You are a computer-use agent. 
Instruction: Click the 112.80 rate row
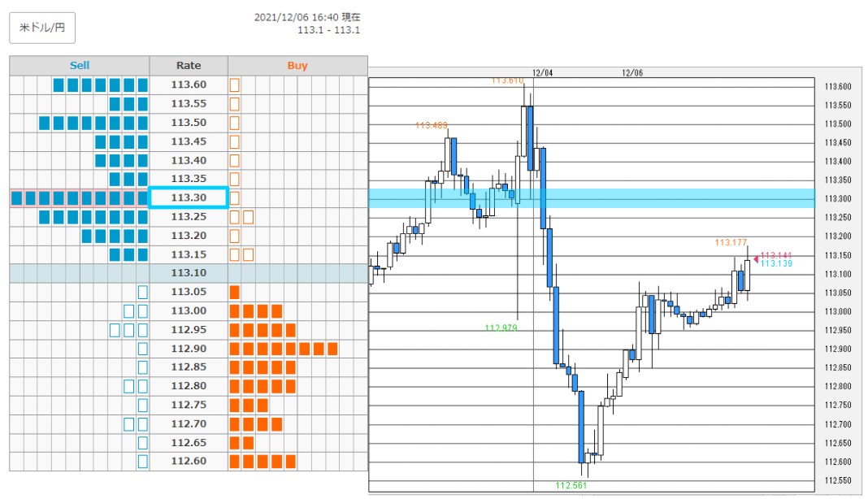189,386
